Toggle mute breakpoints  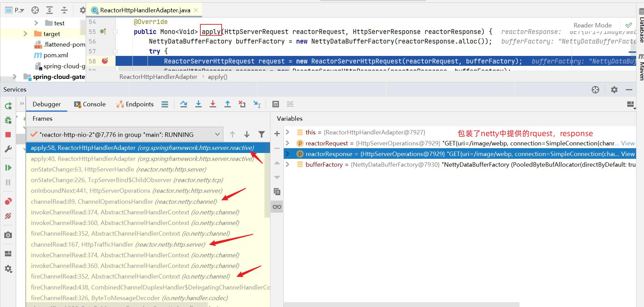[x=8, y=216]
